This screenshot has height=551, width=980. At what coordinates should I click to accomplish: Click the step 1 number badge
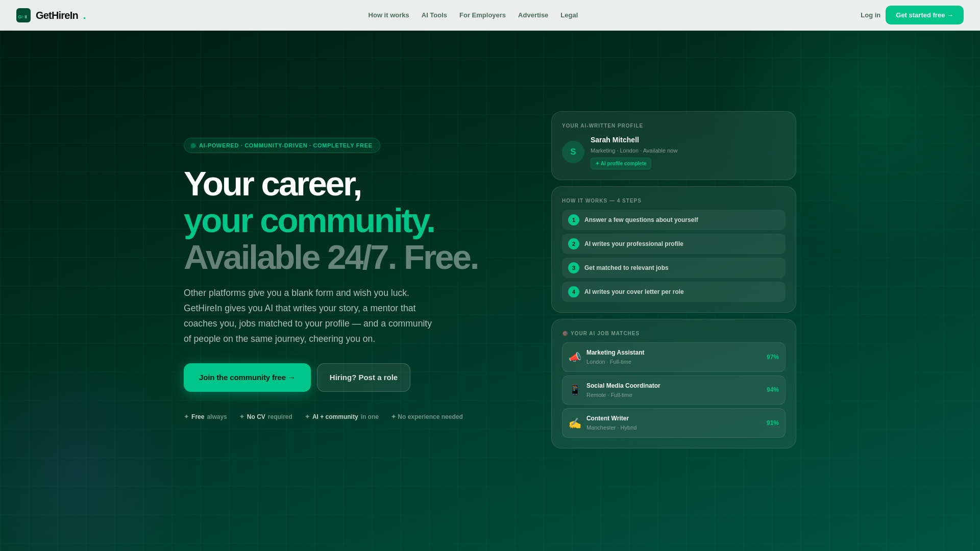tap(574, 220)
